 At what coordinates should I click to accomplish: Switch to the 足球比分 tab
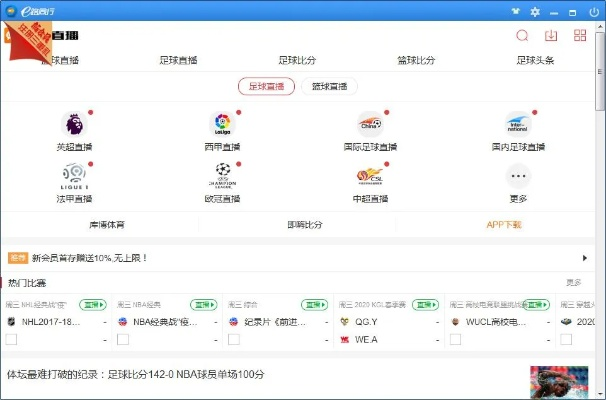point(298,61)
